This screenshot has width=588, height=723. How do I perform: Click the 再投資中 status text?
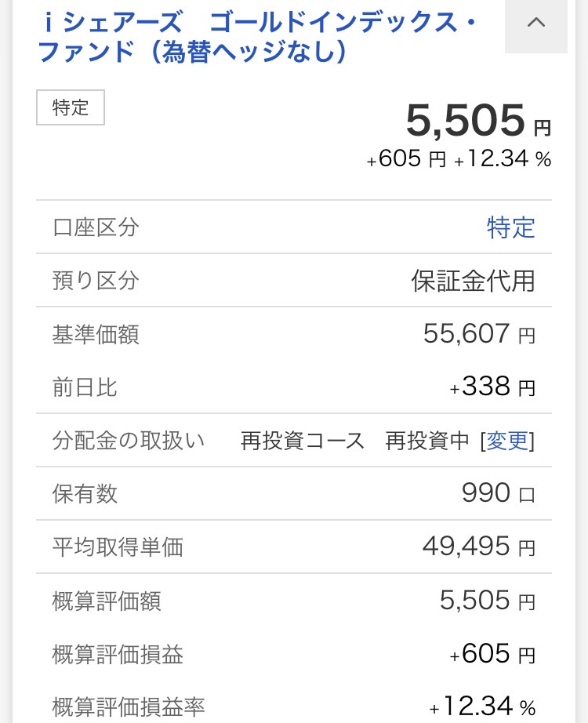(427, 441)
